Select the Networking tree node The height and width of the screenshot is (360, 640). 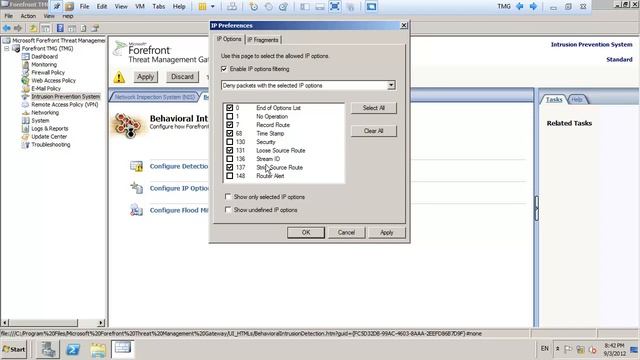coord(45,112)
